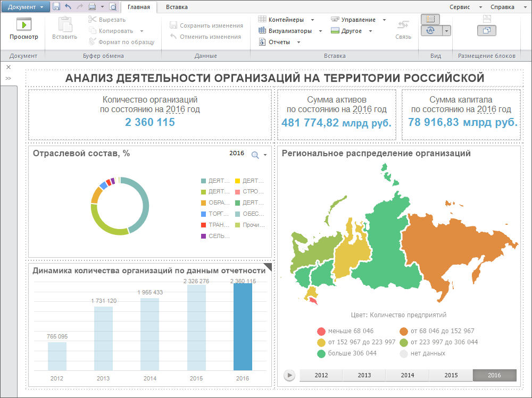Toggle the auto-refresh button in Вид group
Viewport: 532px width, 398px height.
pyautogui.click(x=430, y=31)
